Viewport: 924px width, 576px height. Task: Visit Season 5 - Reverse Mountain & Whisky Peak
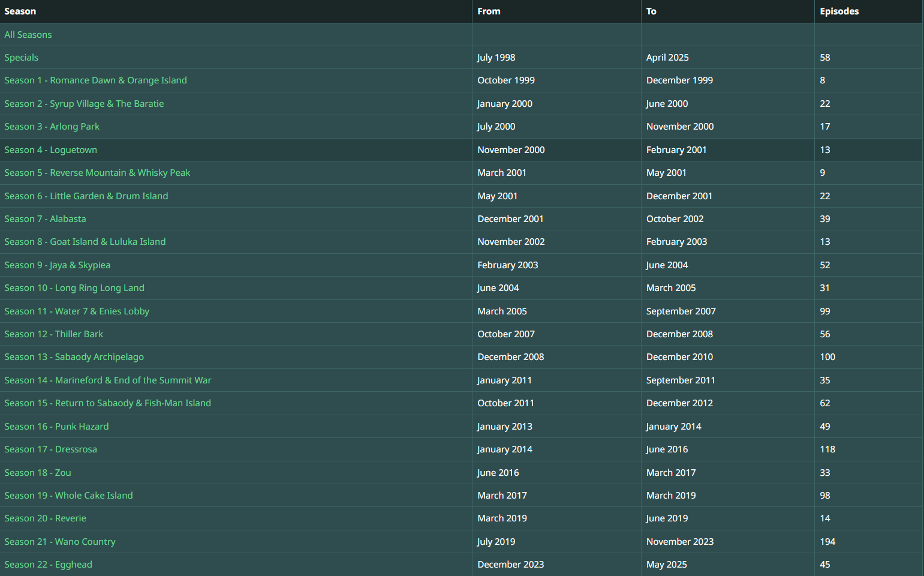(97, 173)
